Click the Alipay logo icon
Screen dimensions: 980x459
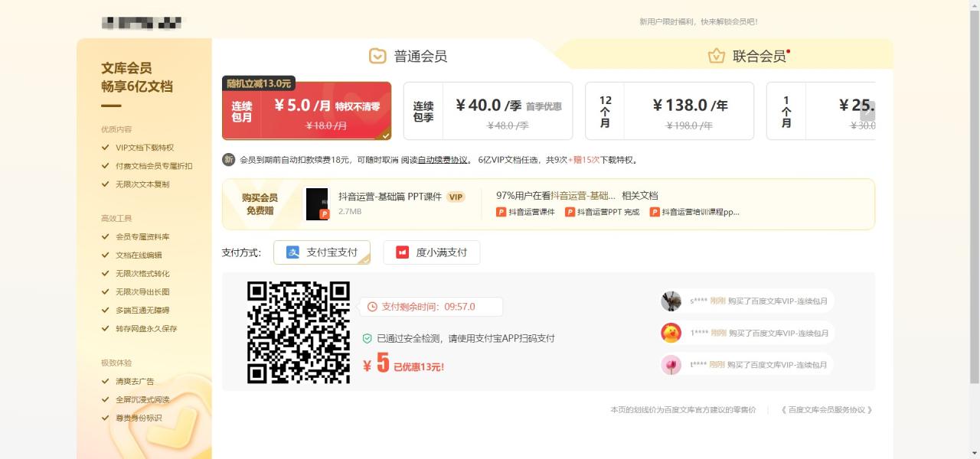(x=292, y=252)
